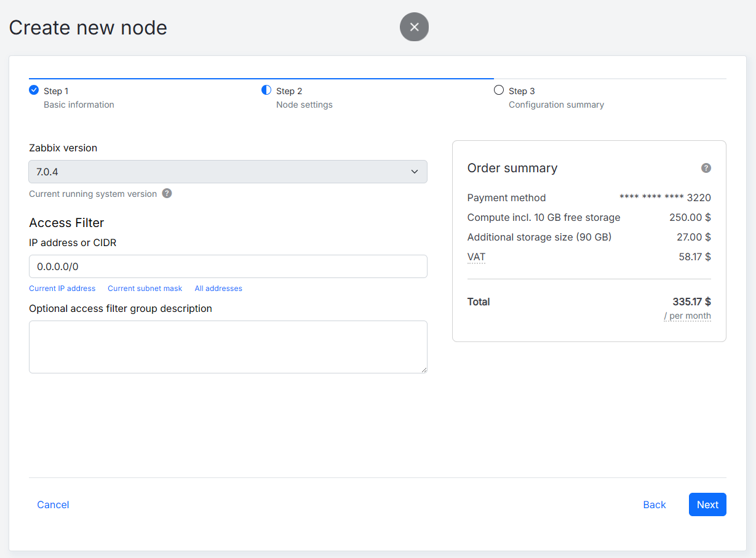Click the per month billing period label
The width and height of the screenshot is (756, 558).
(687, 316)
